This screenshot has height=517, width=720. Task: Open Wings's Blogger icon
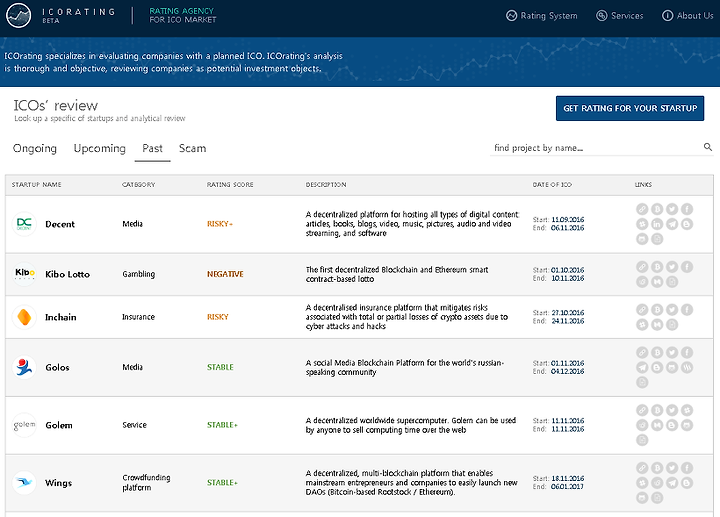coord(687,483)
